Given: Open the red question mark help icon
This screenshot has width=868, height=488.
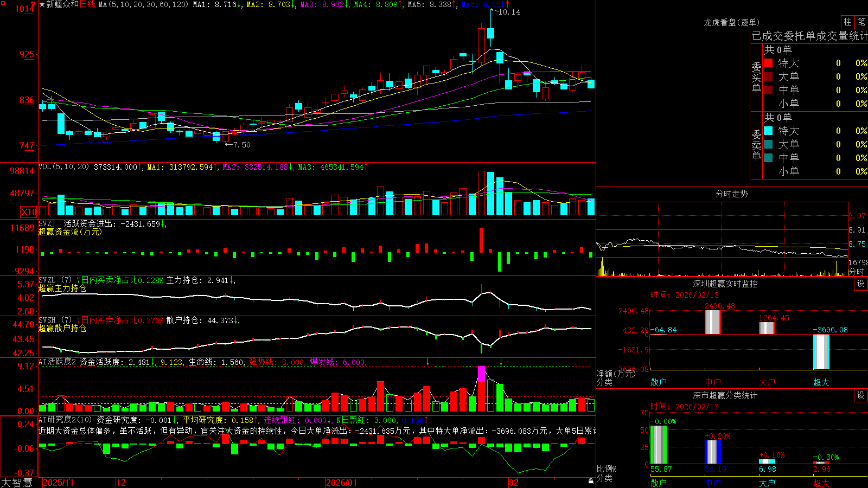Looking at the screenshot, I should point(34,5).
